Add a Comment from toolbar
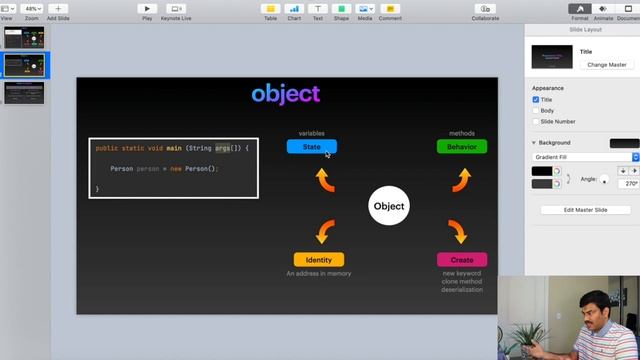640x360 pixels. (390, 9)
